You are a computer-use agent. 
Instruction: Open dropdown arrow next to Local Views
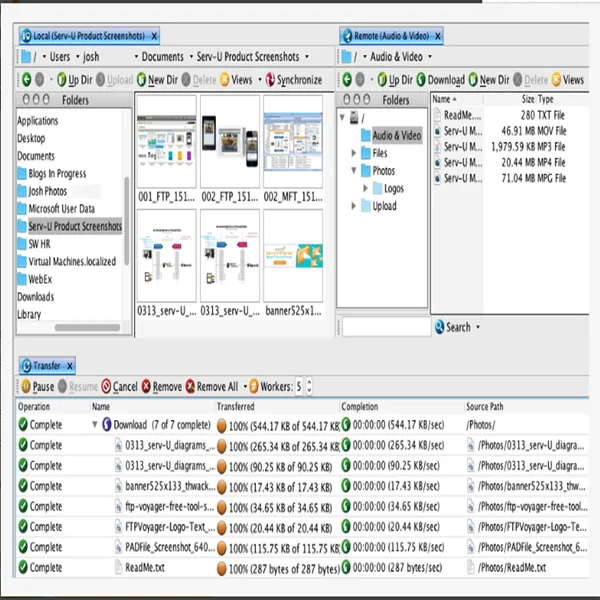[260, 80]
